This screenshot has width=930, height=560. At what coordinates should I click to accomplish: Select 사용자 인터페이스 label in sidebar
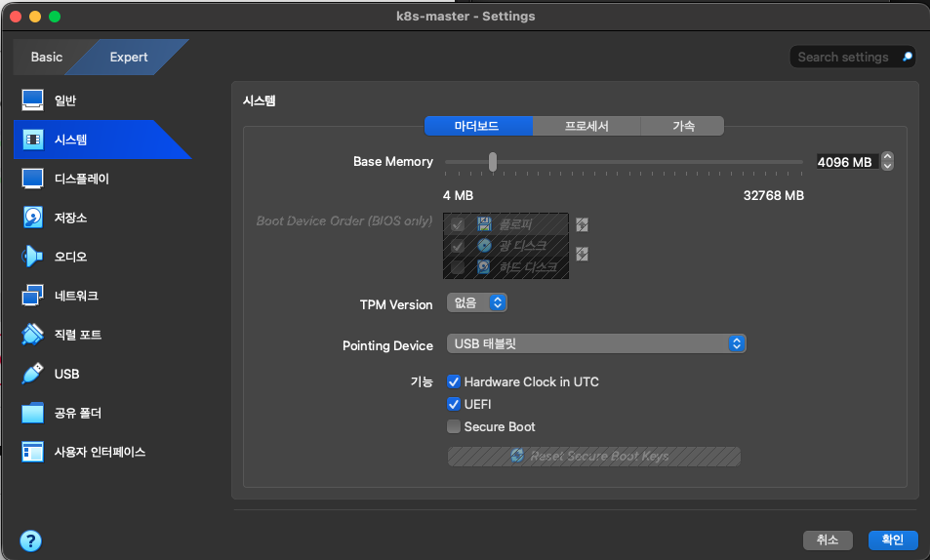100,452
